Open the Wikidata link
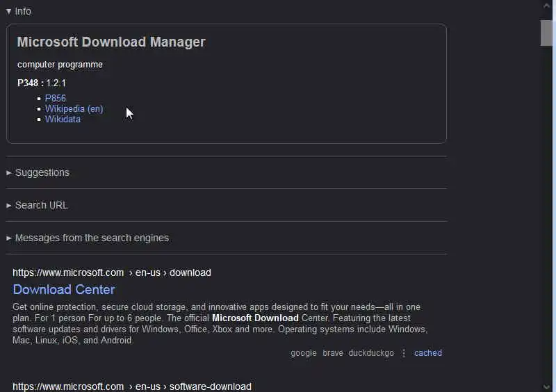 coord(63,119)
